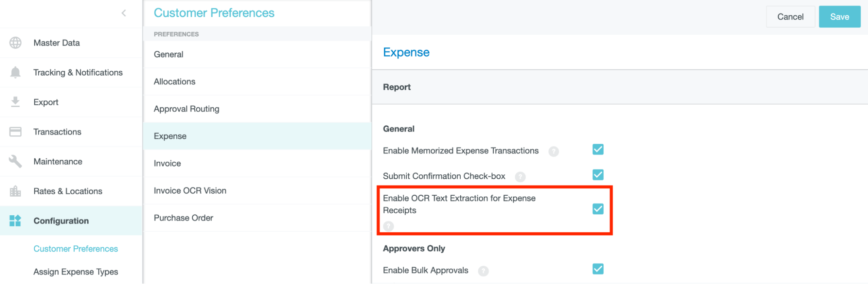
Task: Open Assign Expense Types submenu link
Action: (x=76, y=272)
